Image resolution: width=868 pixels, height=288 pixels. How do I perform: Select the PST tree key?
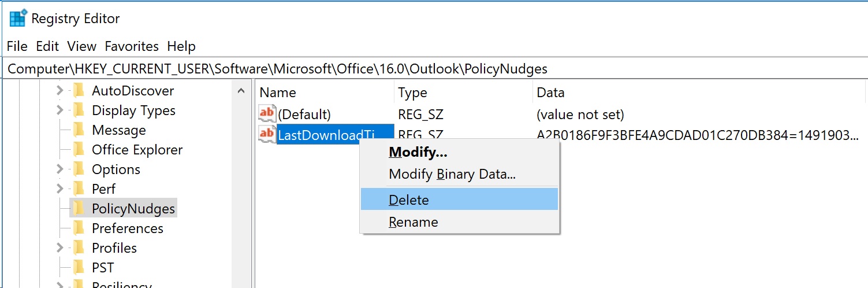(x=103, y=268)
